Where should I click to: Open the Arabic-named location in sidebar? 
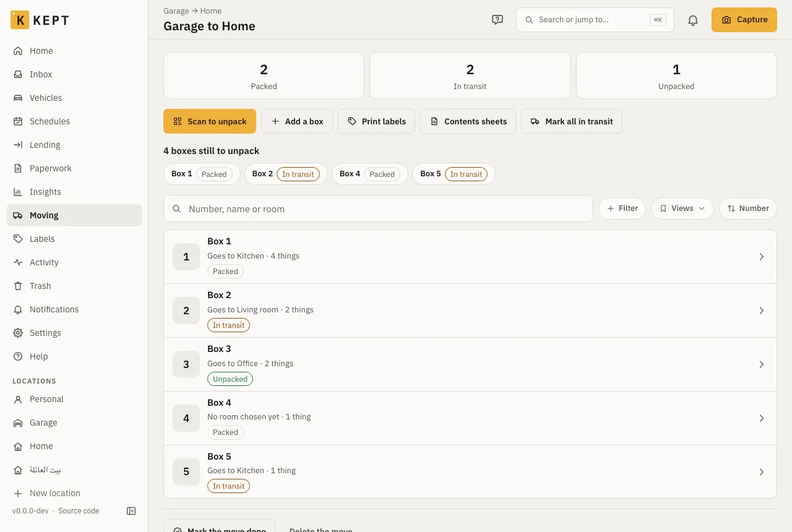point(74,470)
